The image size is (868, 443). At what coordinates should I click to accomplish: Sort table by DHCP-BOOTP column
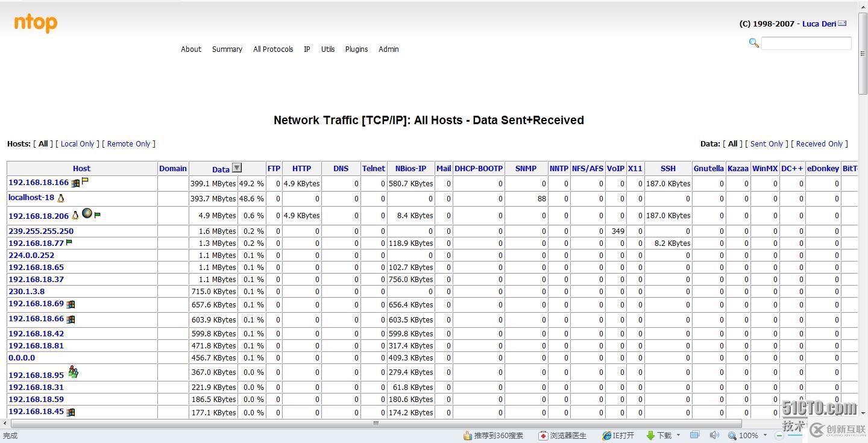[479, 169]
